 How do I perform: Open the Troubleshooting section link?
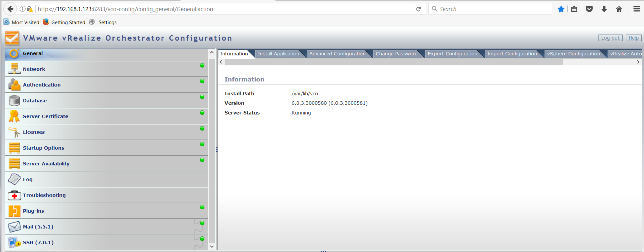(x=44, y=195)
